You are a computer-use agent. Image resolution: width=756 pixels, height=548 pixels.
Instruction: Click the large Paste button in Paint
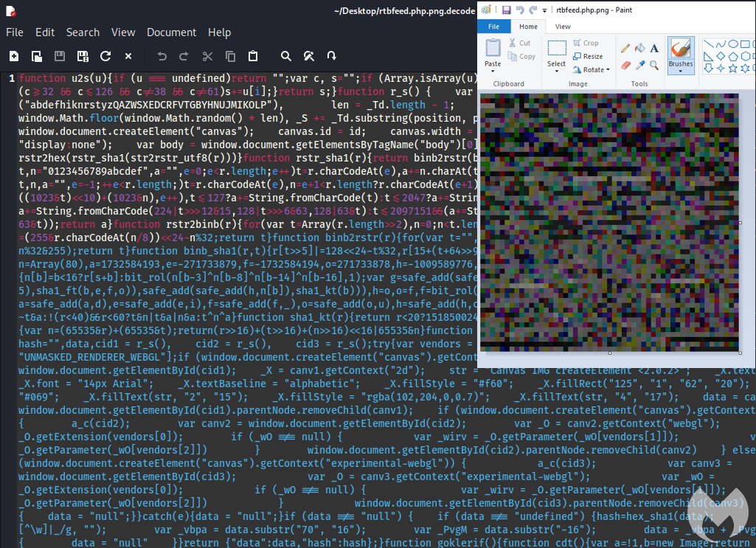point(493,52)
